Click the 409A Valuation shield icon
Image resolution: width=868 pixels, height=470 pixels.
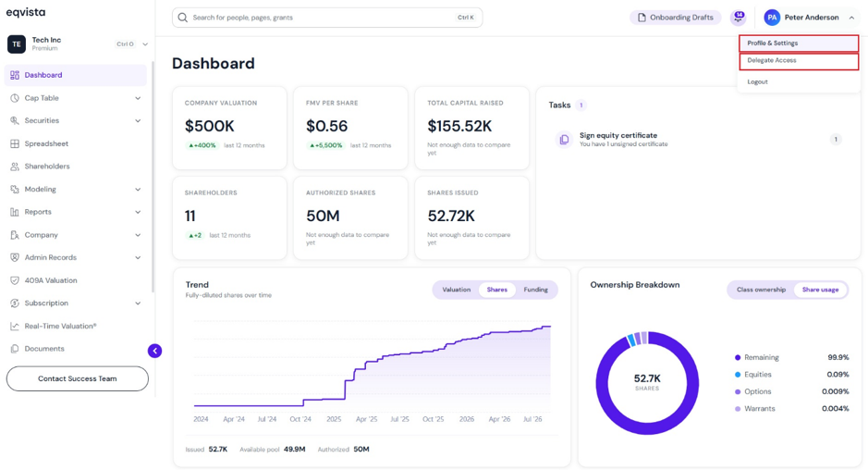15,280
